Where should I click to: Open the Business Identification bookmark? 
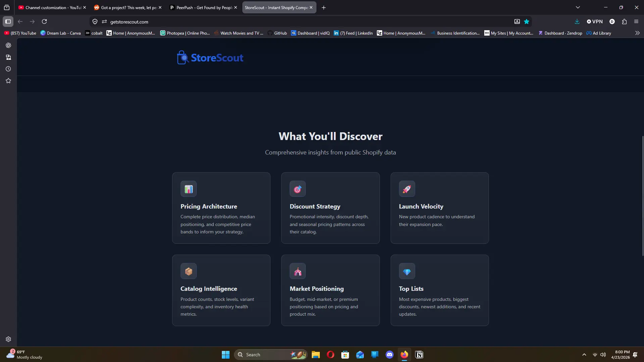pos(455,33)
